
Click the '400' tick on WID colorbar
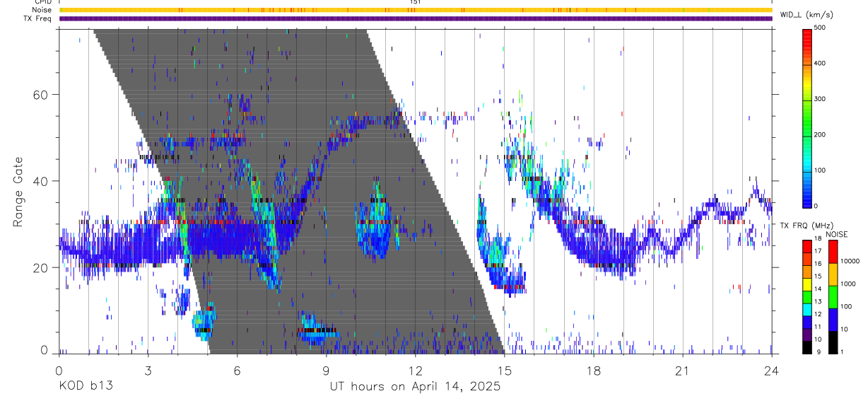(x=820, y=64)
